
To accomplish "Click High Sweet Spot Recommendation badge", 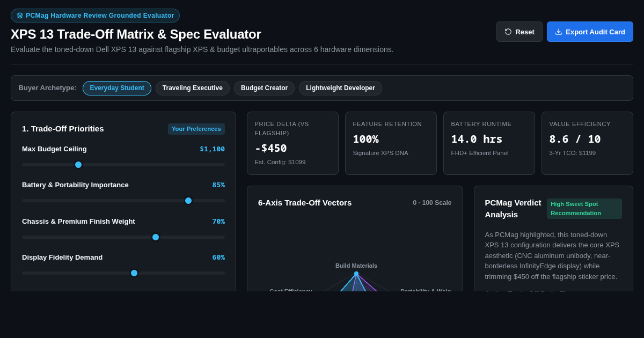I will (584, 209).
